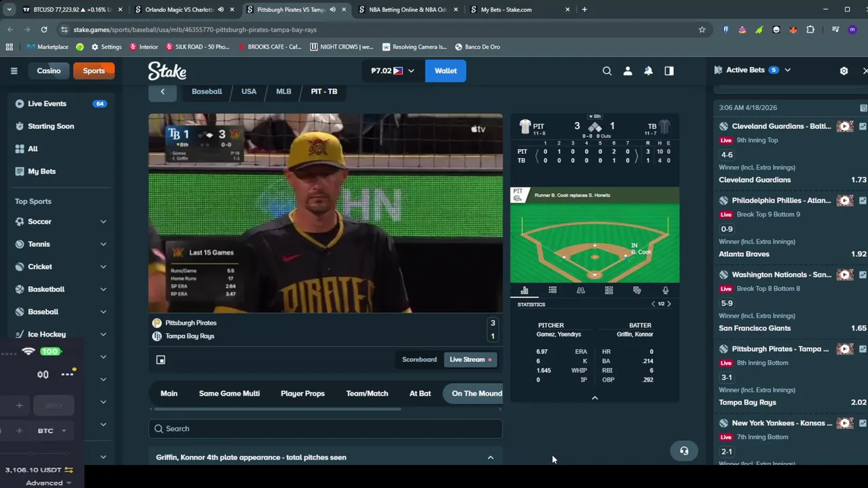The width and height of the screenshot is (868, 488).
Task: Open MLB breadcrumb link
Action: [x=283, y=91]
